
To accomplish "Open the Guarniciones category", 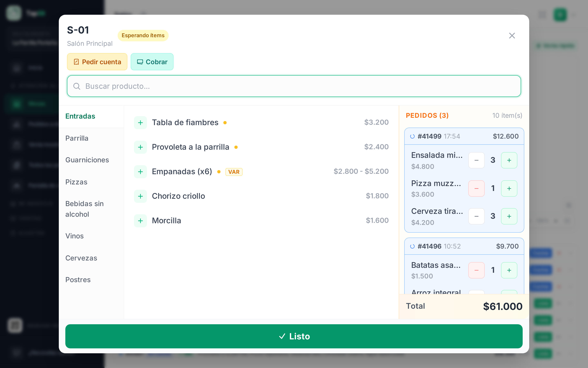I will pos(91,160).
